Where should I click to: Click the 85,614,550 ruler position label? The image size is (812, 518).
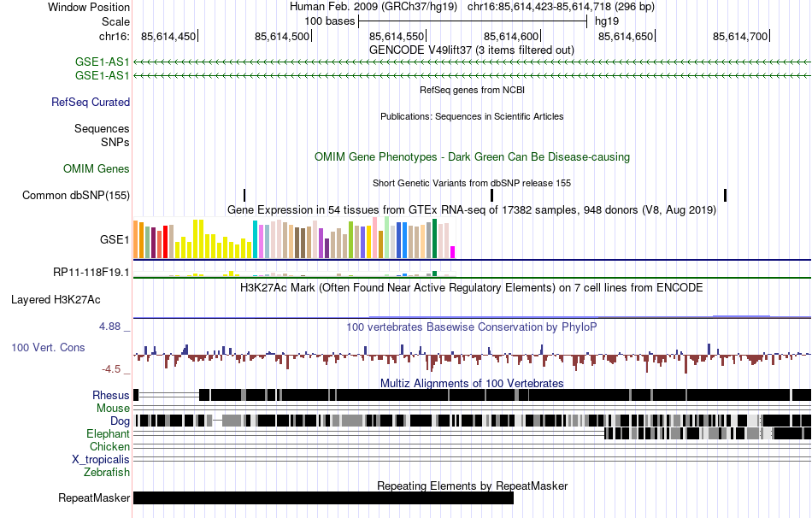coord(396,36)
